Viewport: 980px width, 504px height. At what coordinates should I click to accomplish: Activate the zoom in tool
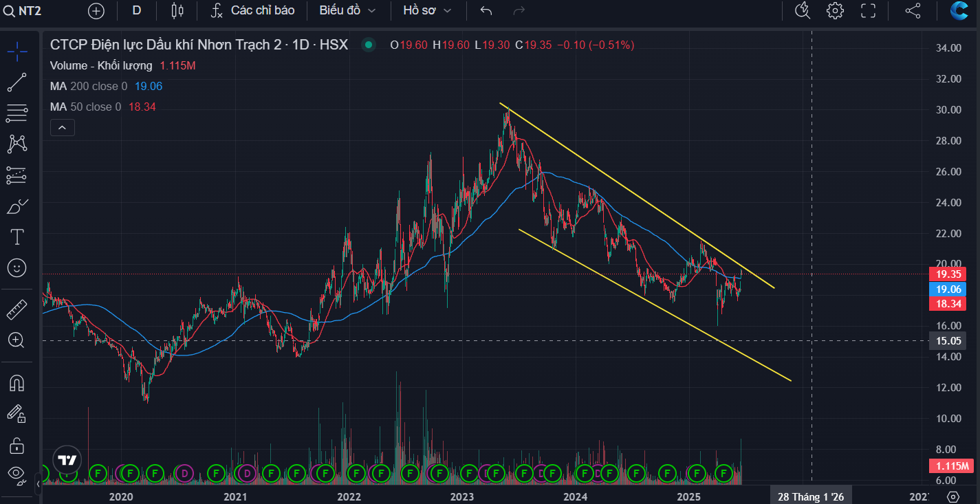click(x=17, y=340)
